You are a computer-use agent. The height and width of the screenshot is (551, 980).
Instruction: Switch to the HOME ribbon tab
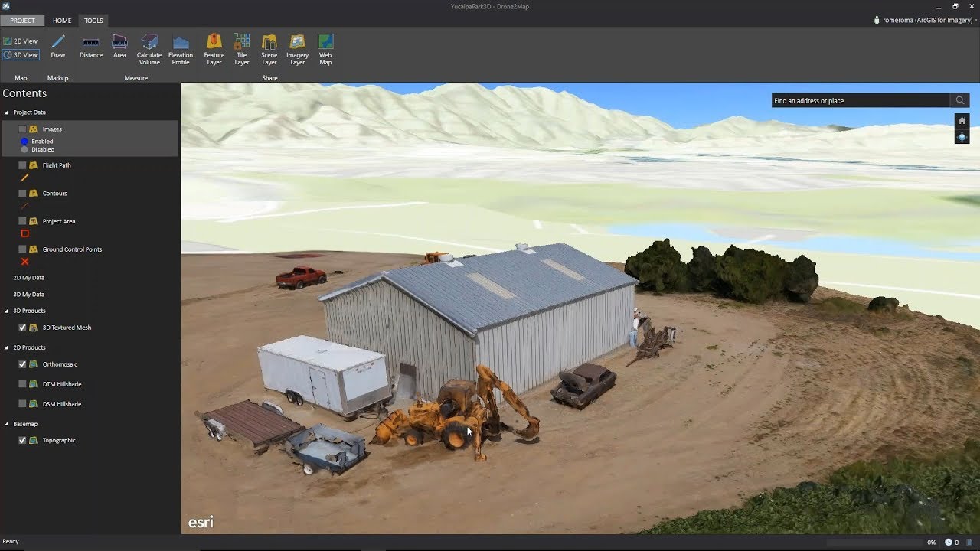coord(62,21)
